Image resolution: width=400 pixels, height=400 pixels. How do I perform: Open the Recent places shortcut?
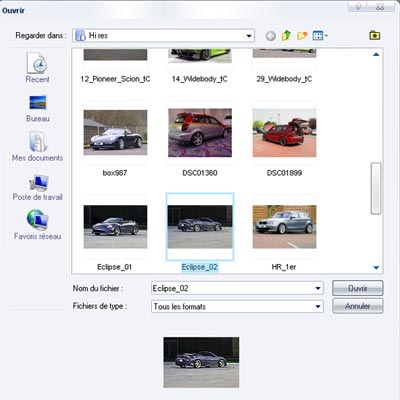point(37,68)
